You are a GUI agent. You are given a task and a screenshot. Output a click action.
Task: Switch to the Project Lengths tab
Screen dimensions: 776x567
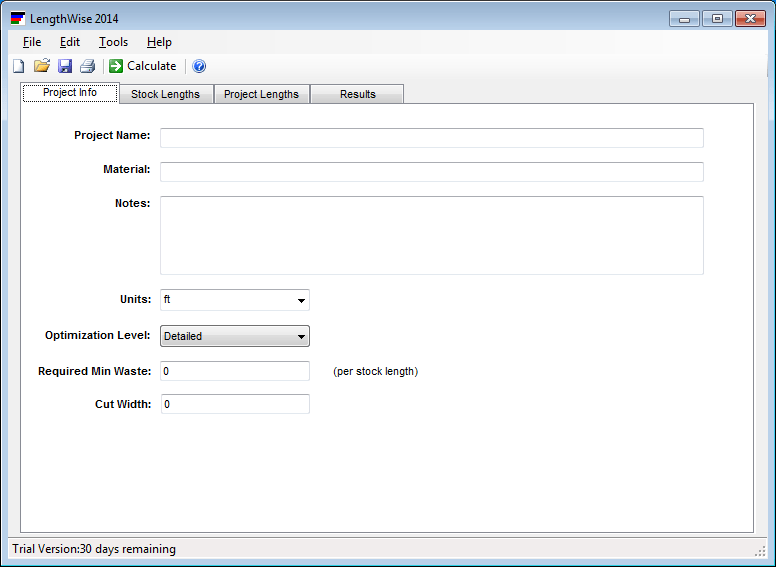tap(261, 94)
